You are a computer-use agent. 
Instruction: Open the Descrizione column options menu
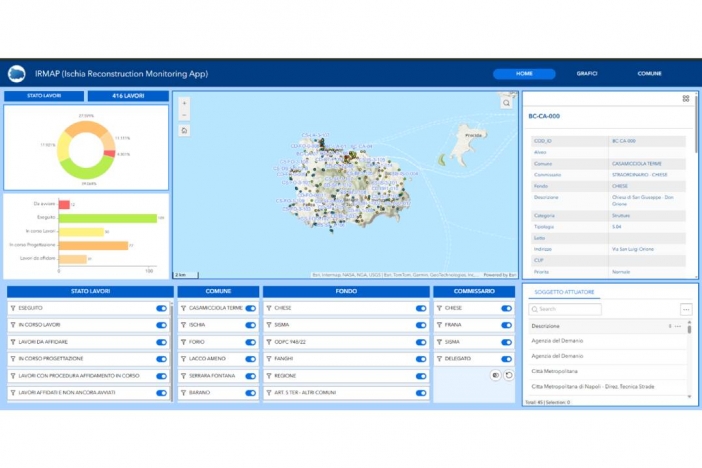pos(679,326)
